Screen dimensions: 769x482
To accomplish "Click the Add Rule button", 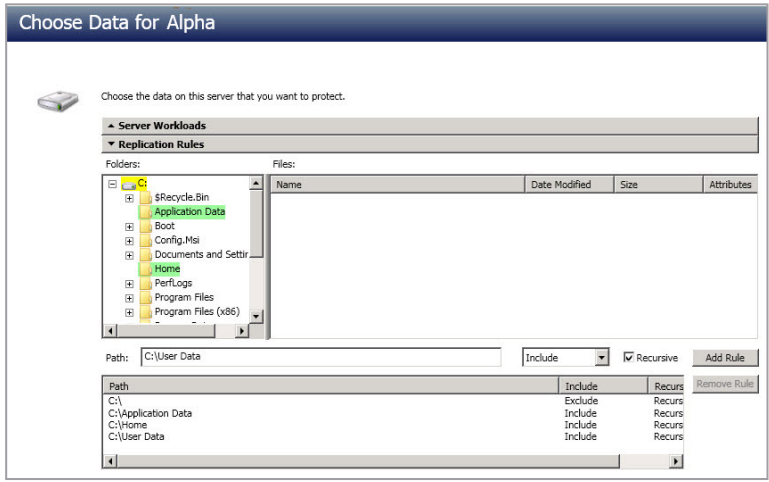I will [725, 358].
